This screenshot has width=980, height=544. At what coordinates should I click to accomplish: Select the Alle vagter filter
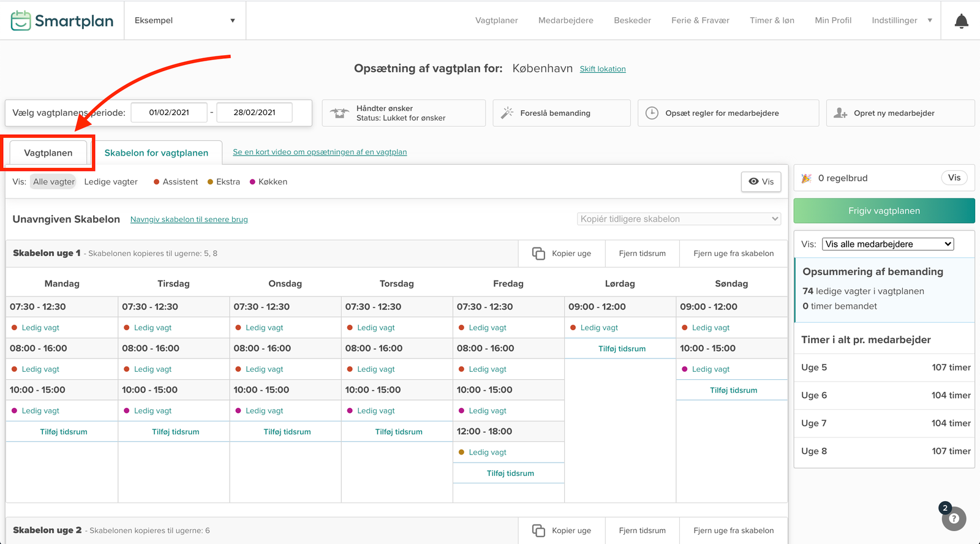tap(54, 182)
